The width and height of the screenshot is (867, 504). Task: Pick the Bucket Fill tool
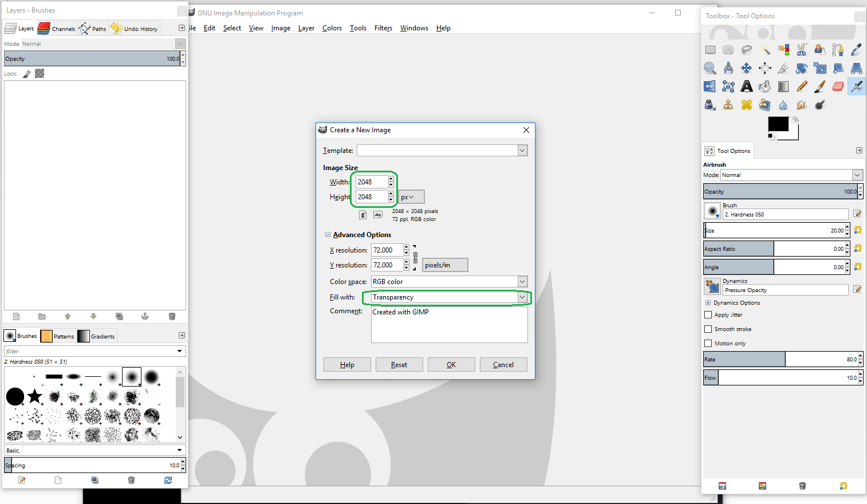(764, 86)
